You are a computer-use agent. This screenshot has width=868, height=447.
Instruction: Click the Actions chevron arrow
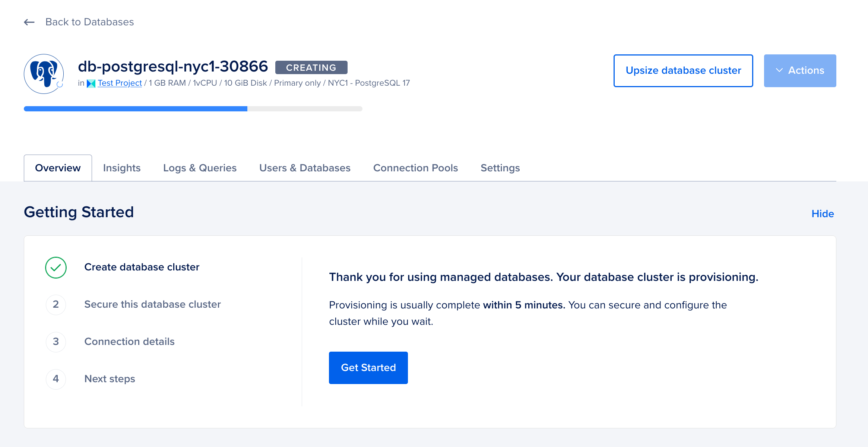pos(779,70)
